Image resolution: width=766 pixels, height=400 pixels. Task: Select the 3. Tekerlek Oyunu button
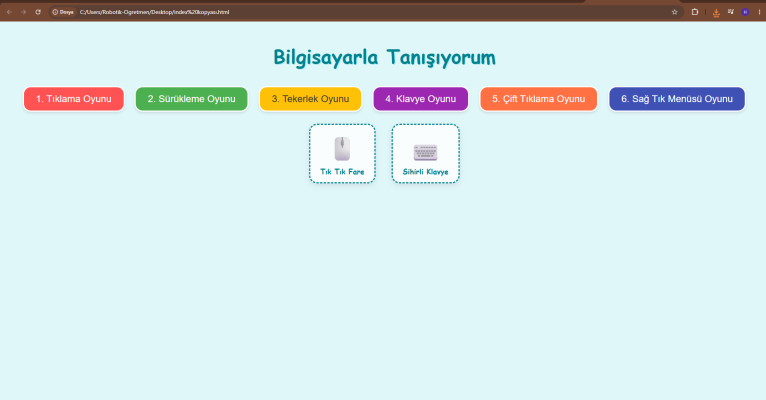pos(310,99)
